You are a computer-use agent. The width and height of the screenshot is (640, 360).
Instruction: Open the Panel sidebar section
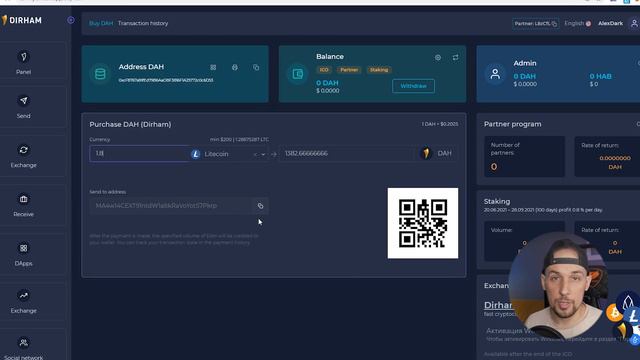pos(23,63)
